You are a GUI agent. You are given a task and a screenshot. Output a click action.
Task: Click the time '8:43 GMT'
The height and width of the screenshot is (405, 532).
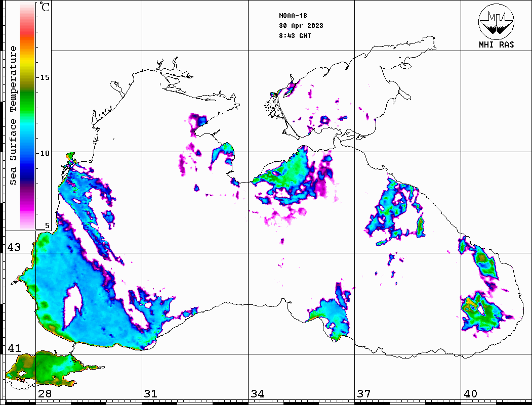click(295, 36)
